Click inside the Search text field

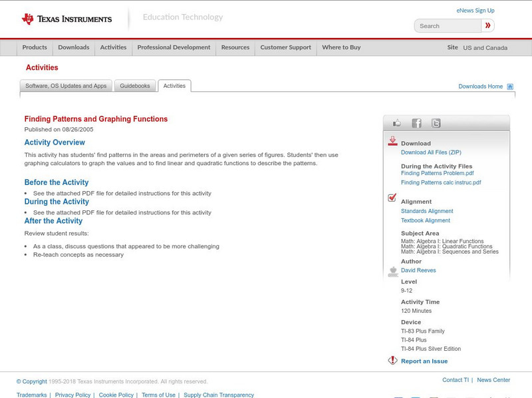tap(448, 26)
